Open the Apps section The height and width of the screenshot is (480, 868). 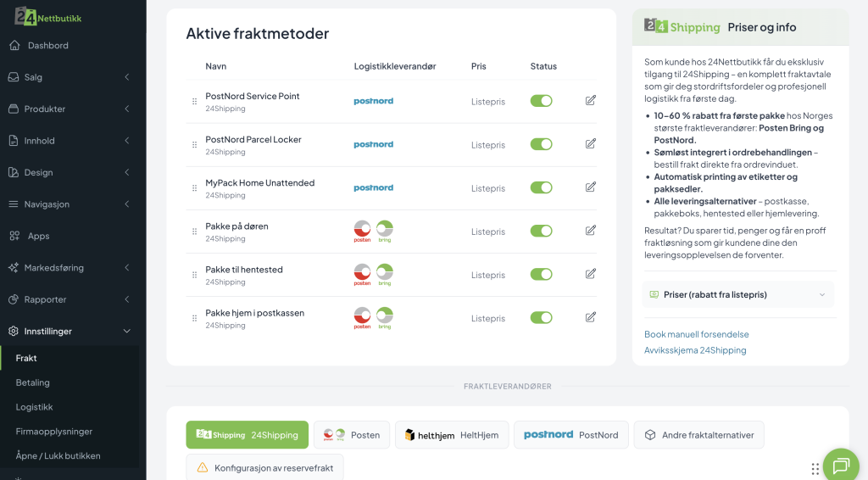coord(38,236)
